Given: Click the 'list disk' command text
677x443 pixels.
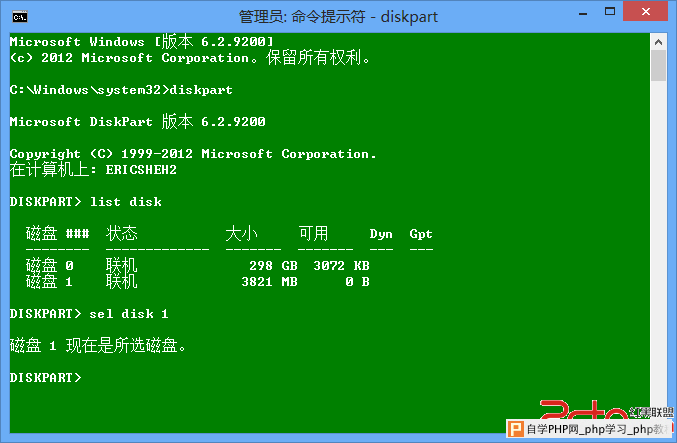Looking at the screenshot, I should pos(126,202).
